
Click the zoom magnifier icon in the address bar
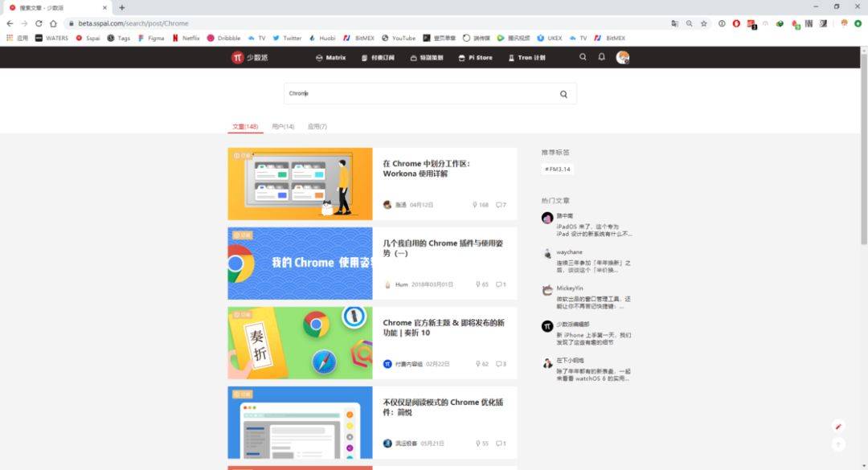click(690, 23)
